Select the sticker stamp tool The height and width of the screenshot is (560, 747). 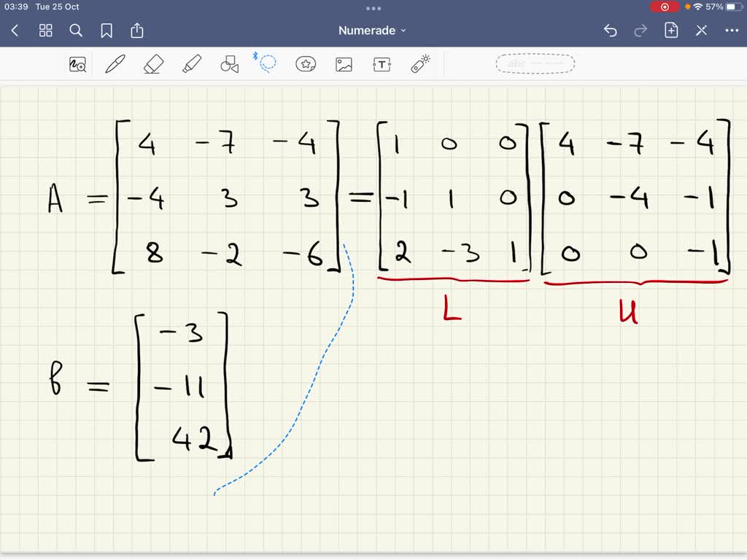point(305,63)
